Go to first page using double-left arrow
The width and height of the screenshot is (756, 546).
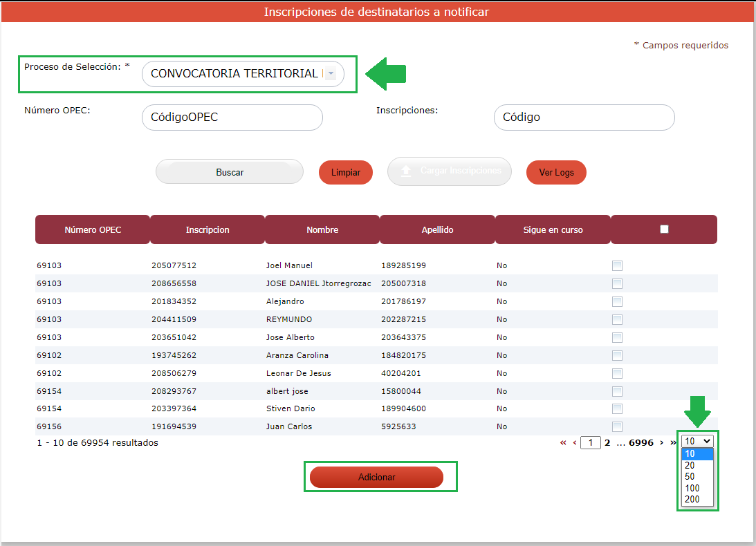coord(563,443)
